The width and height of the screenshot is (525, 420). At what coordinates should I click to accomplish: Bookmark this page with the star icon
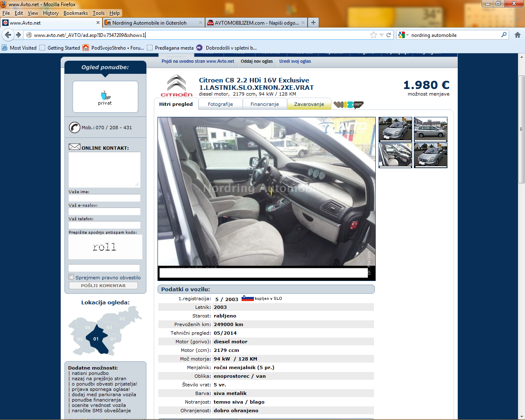(x=374, y=35)
